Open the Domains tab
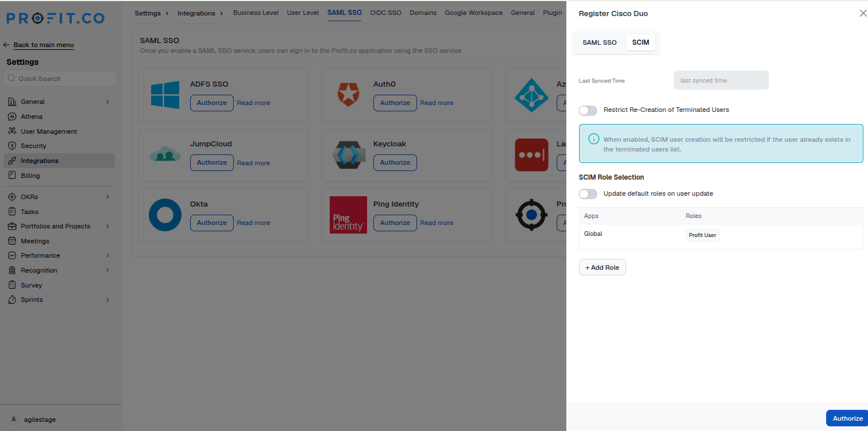The height and width of the screenshot is (431, 868). click(423, 13)
